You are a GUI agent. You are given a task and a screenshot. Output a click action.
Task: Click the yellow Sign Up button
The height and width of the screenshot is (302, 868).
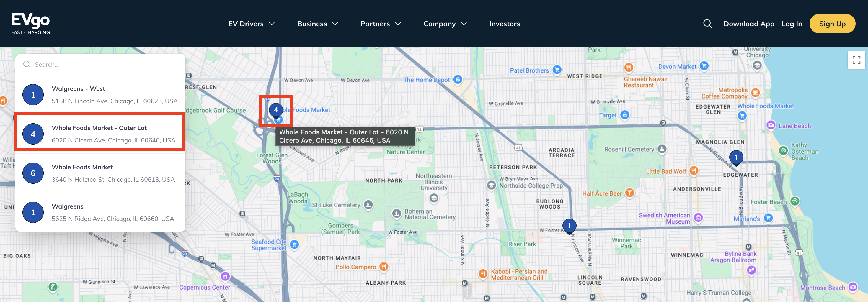pyautogui.click(x=832, y=24)
